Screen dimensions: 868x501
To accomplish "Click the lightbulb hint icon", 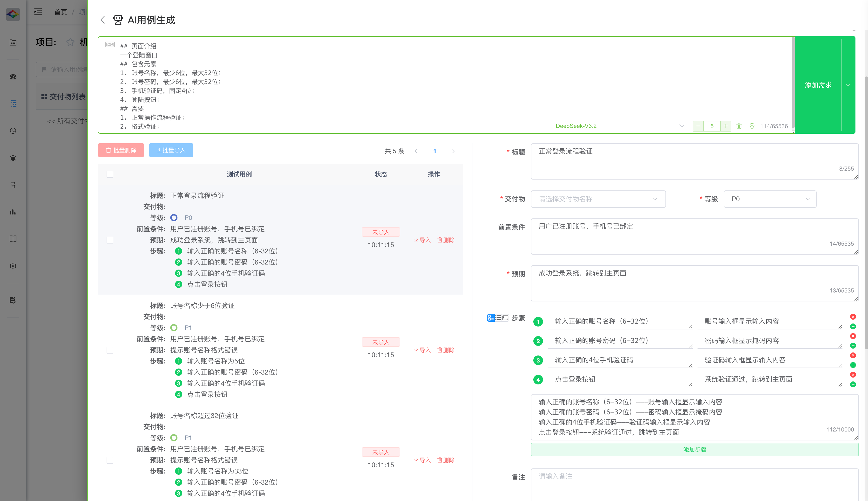I will point(752,126).
